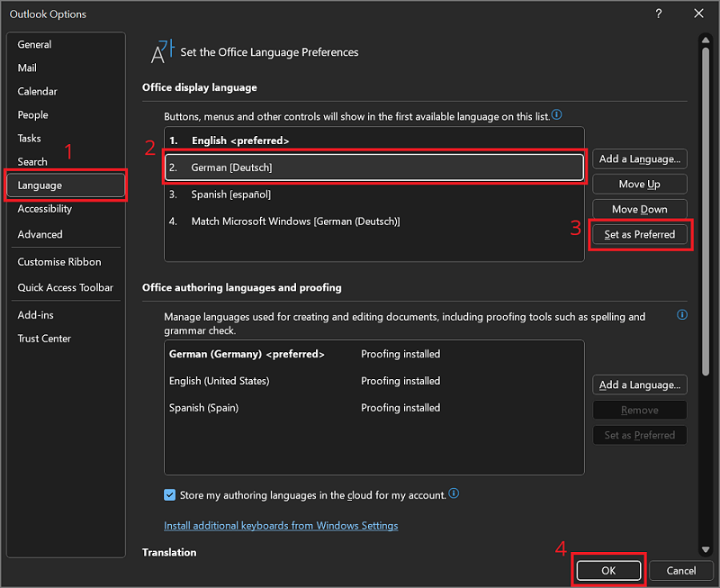Image resolution: width=720 pixels, height=588 pixels.
Task: Click scrollbar down arrow
Action: pos(706,550)
